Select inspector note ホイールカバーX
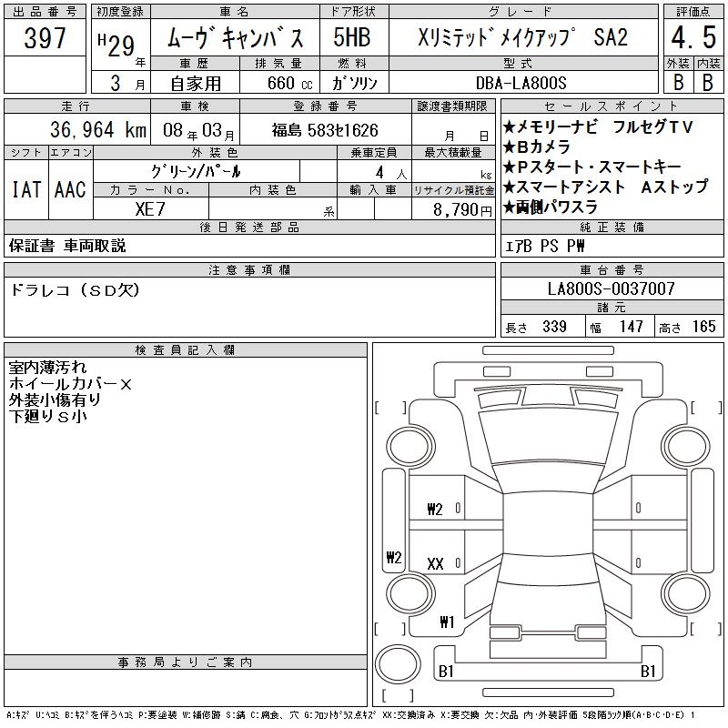Screen dimensions: 728x728 click(x=70, y=383)
